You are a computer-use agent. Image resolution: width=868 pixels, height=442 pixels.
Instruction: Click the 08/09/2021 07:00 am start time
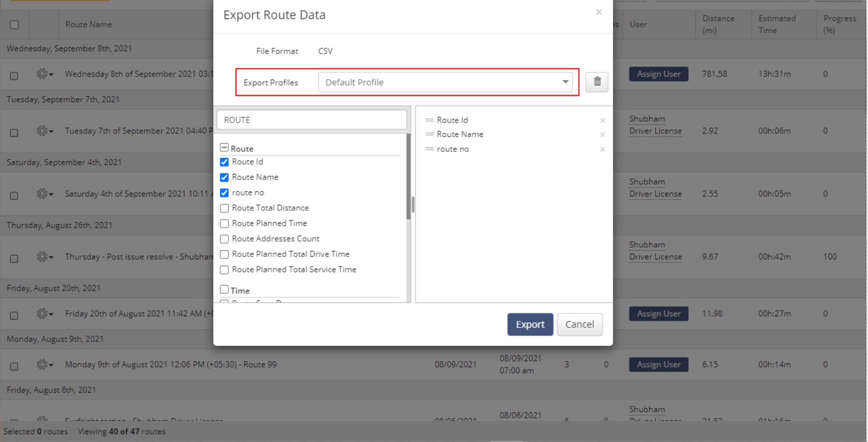(520, 364)
